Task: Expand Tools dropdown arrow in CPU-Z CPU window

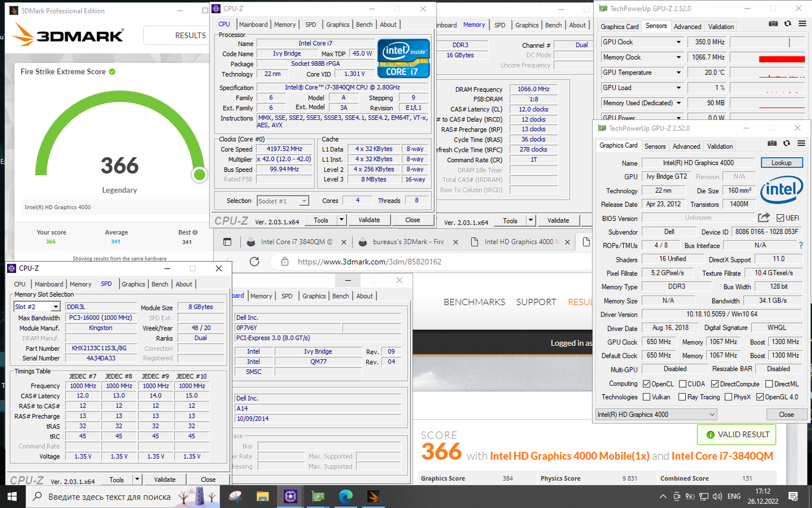Action: point(342,220)
